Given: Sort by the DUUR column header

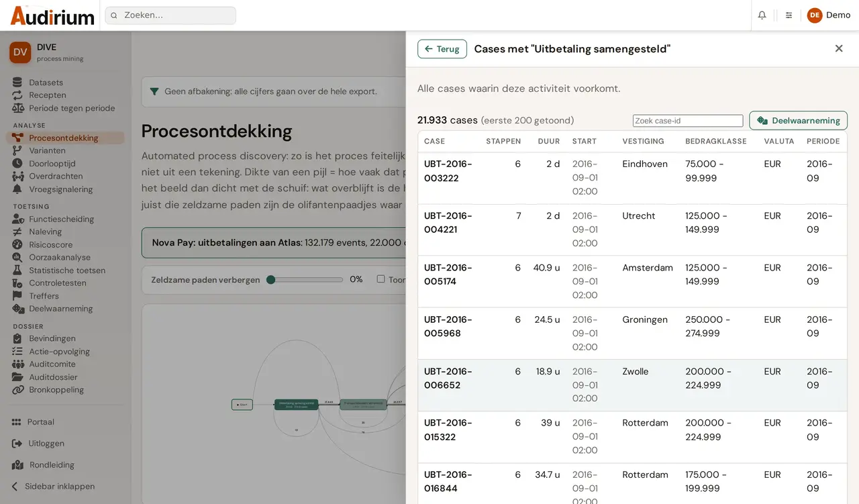Looking at the screenshot, I should [x=548, y=142].
